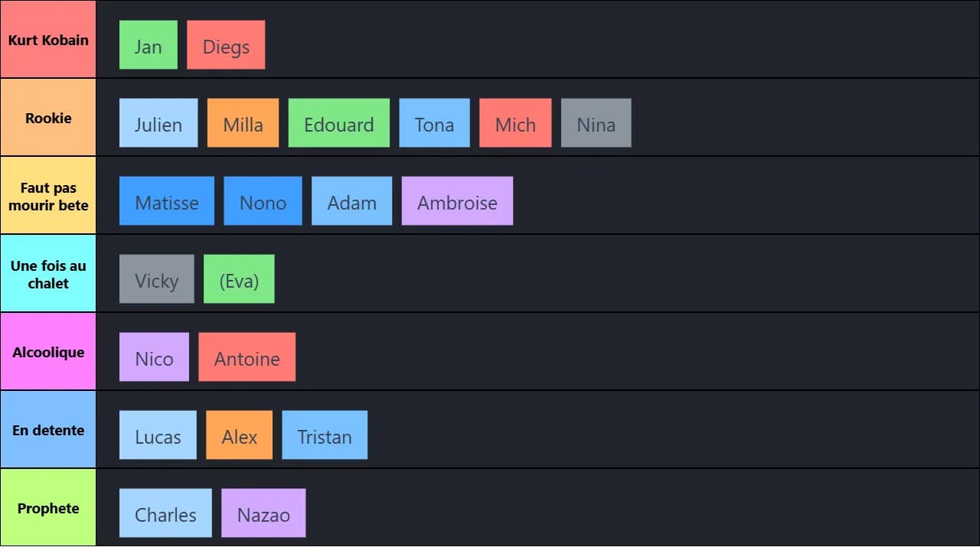Select the green (Eva) card
This screenshot has height=547, width=980.
pyautogui.click(x=239, y=279)
